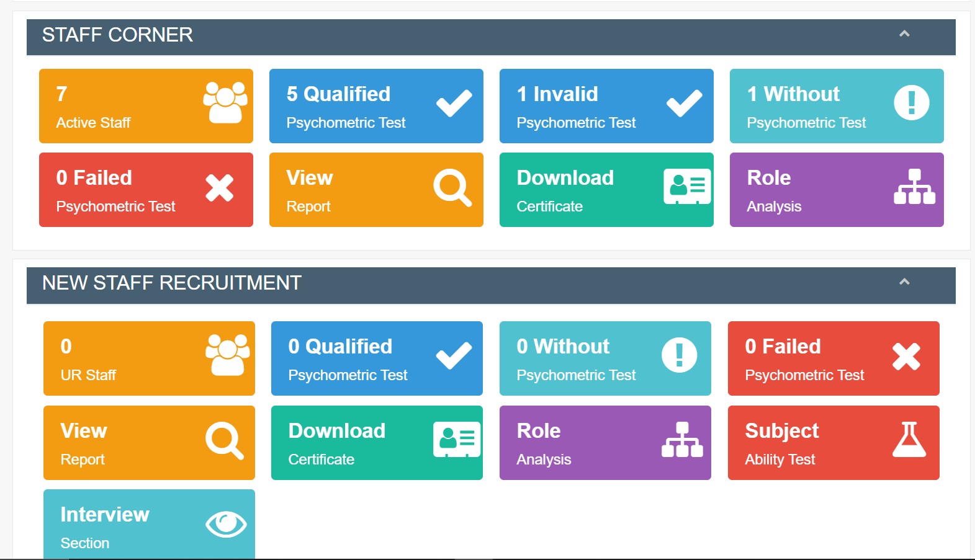Open recruitment 0 Failed Psychometric Test tile
The height and width of the screenshot is (560, 975).
[x=833, y=358]
